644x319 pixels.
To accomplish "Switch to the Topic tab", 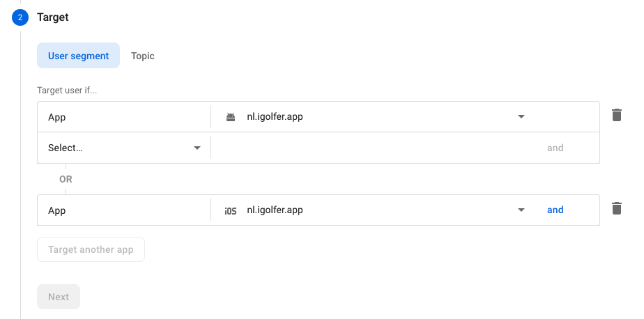I will coord(142,56).
